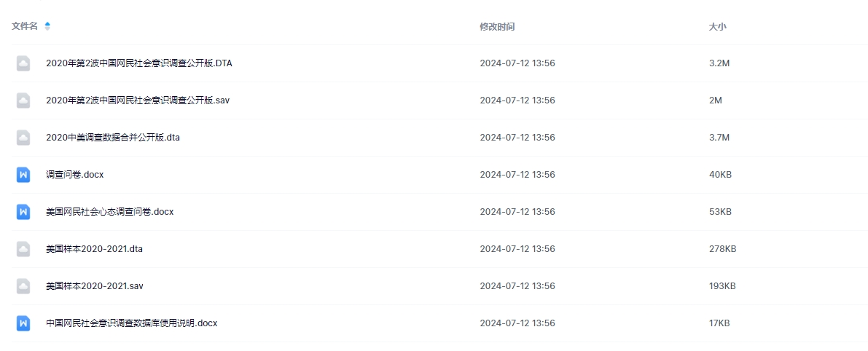Click Word document icon for 调查问卷.docx
Viewport: 868px width, 351px height.
pos(23,175)
